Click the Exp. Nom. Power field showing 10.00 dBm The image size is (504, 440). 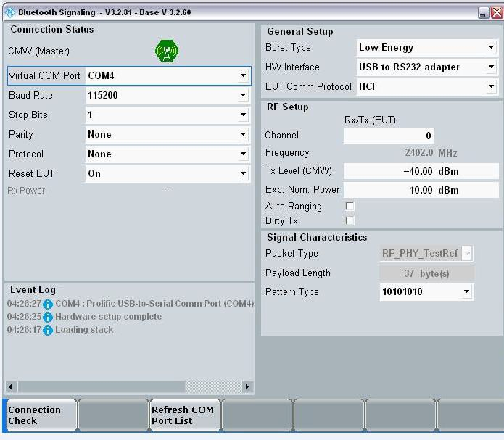coord(421,190)
